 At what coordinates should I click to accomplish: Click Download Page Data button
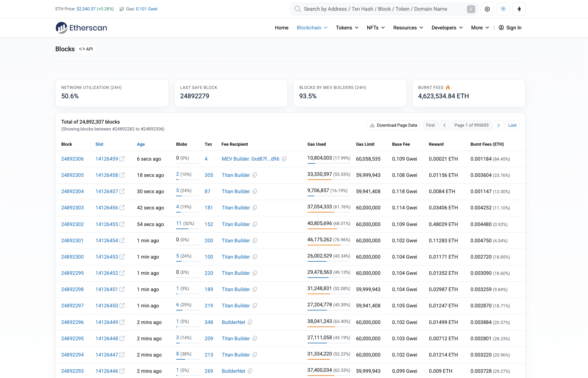(x=394, y=125)
